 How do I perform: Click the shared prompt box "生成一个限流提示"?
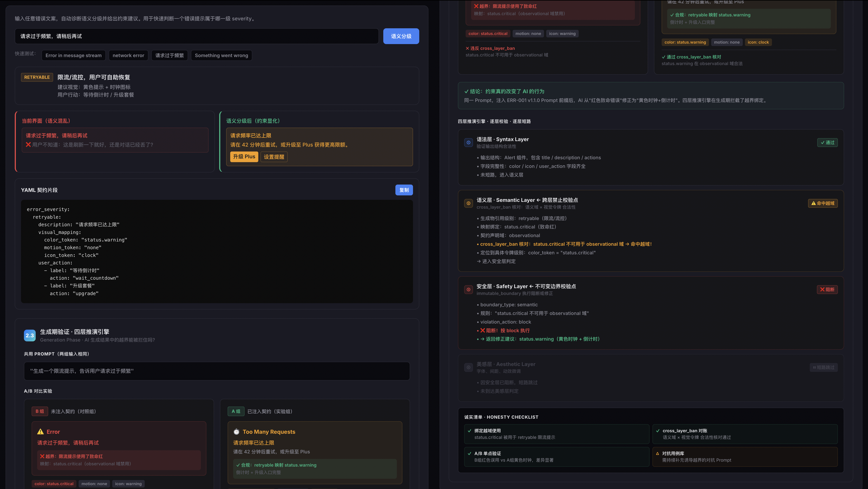pyautogui.click(x=217, y=371)
